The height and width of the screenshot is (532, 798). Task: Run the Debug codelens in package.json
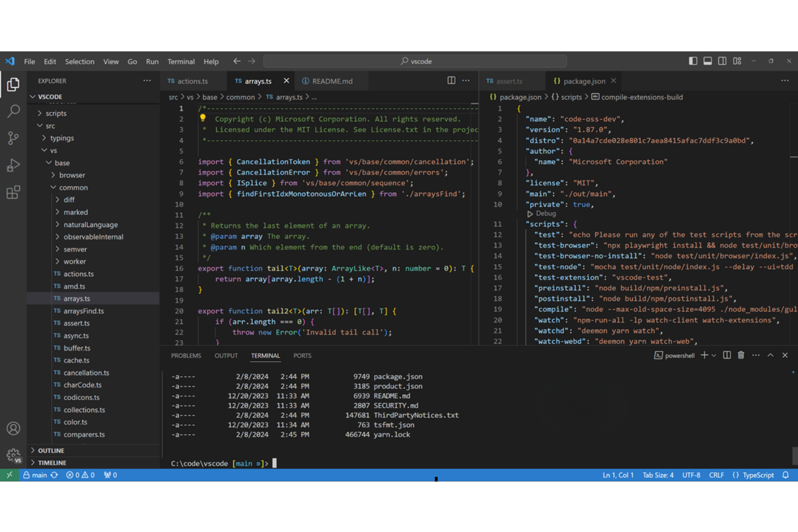pyautogui.click(x=541, y=213)
